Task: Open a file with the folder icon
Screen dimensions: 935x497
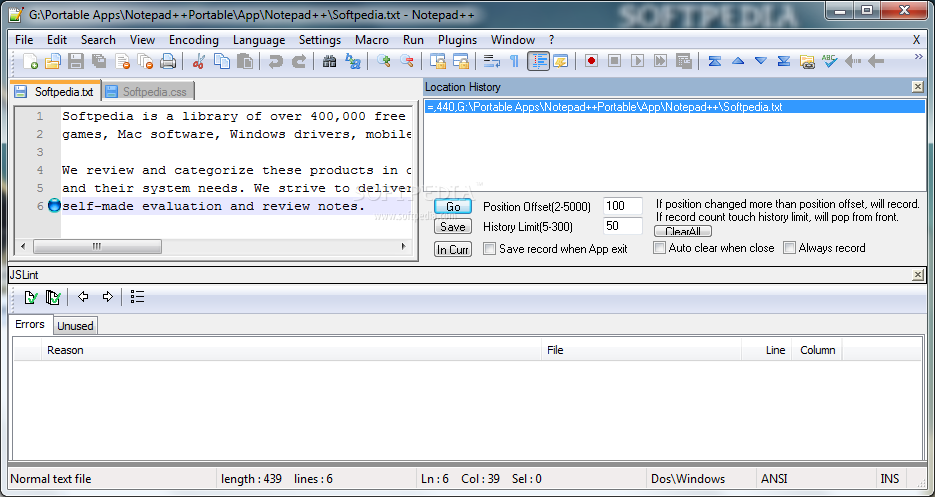Action: (52, 61)
